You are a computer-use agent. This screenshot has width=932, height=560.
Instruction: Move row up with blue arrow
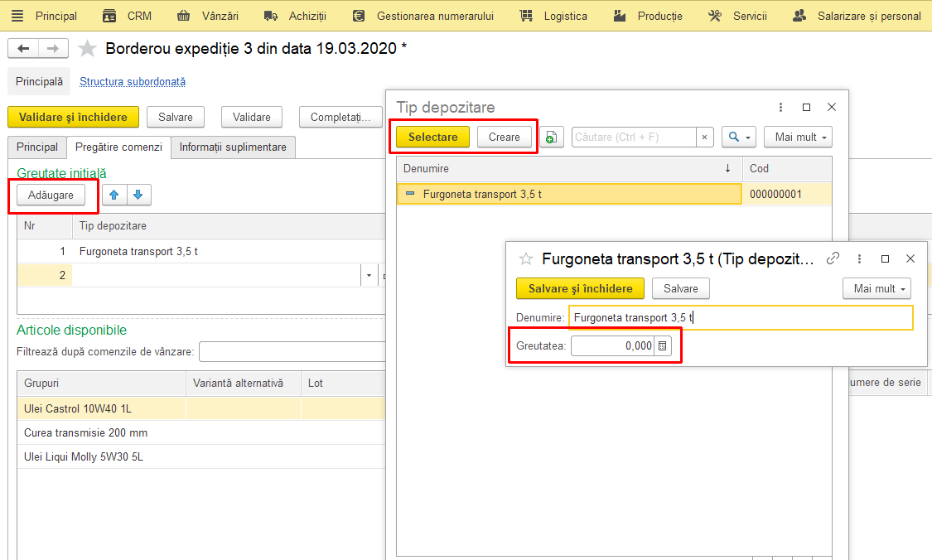point(114,195)
